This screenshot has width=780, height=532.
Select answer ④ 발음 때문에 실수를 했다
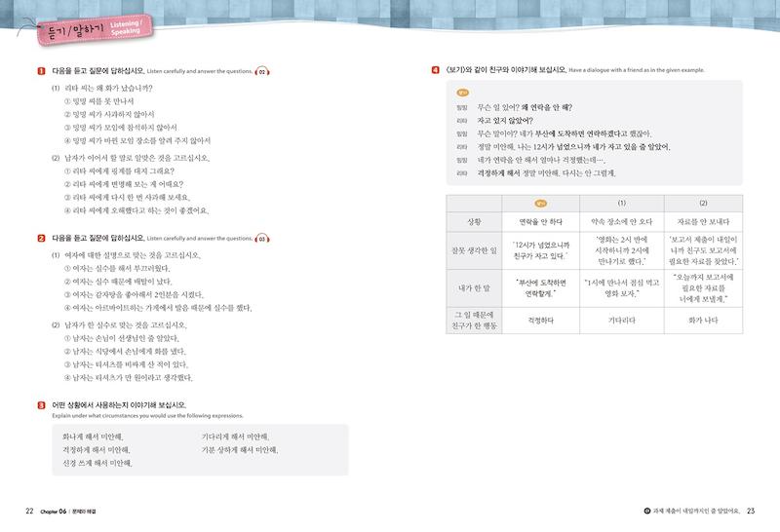pyautogui.click(x=158, y=308)
